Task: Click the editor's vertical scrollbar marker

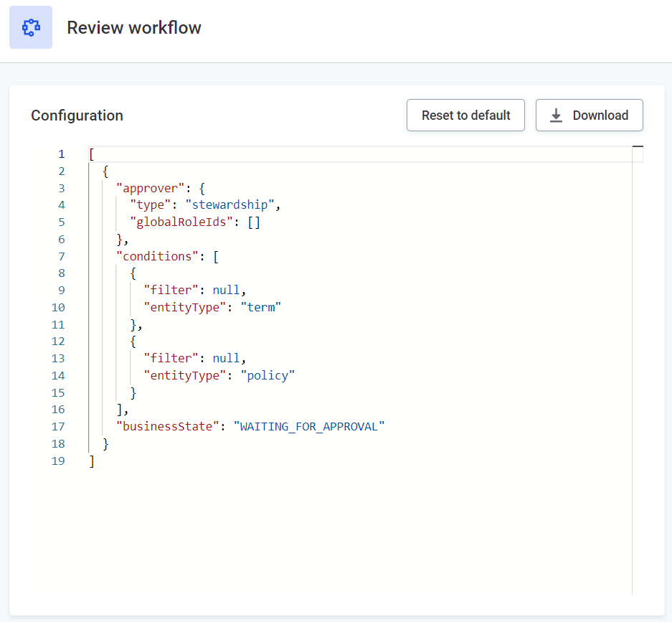Action: click(638, 147)
